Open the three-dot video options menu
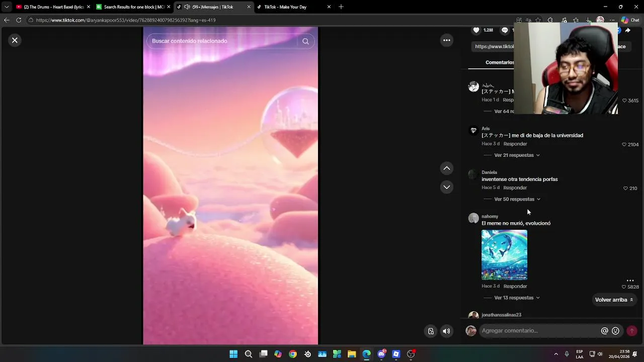This screenshot has width=644, height=362. pyautogui.click(x=446, y=40)
